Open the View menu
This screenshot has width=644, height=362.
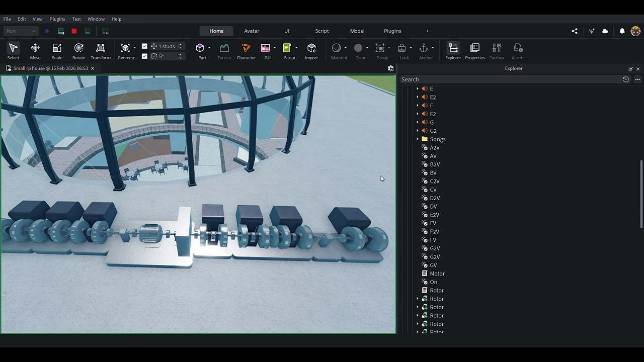pos(38,19)
